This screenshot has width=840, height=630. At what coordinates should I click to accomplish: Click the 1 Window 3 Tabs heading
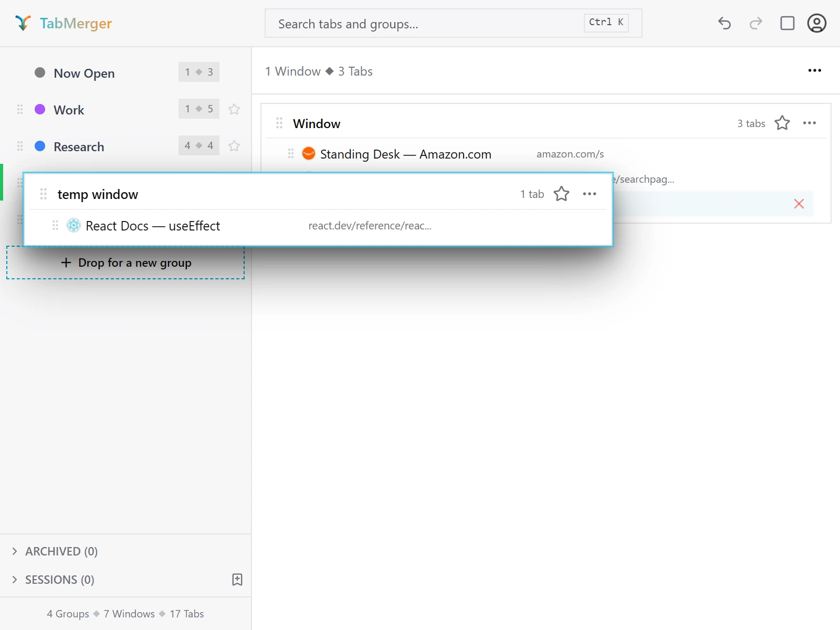coord(319,71)
